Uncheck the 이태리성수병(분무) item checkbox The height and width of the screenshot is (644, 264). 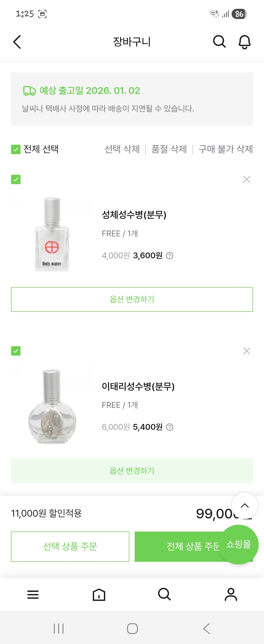tap(16, 351)
